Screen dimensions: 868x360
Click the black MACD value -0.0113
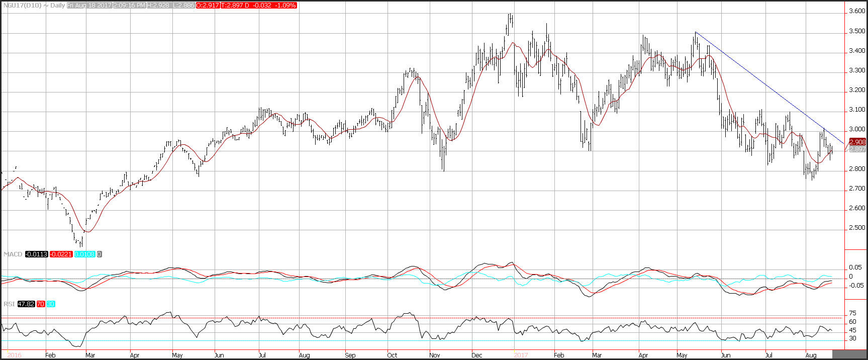pos(37,254)
